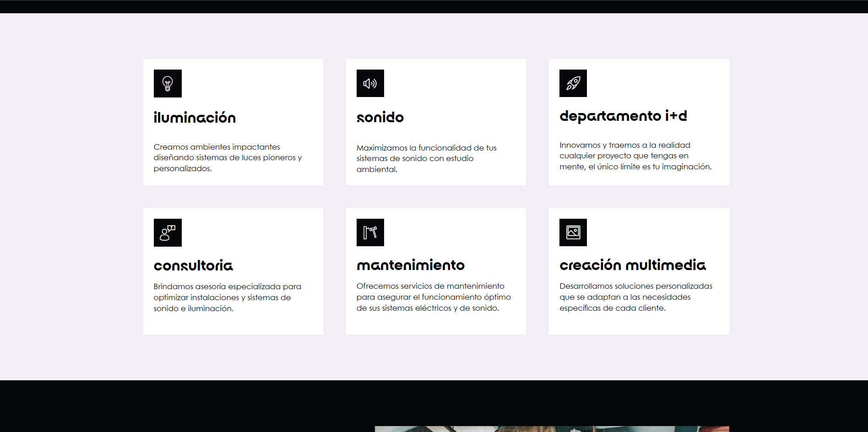Click the speaker icon above sonido
The width and height of the screenshot is (868, 432).
[370, 83]
